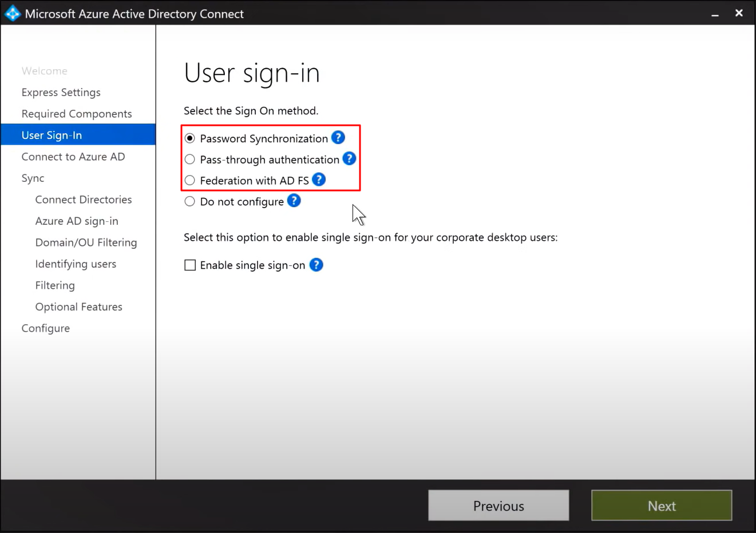
Task: Go back with the Previous button
Action: click(498, 506)
